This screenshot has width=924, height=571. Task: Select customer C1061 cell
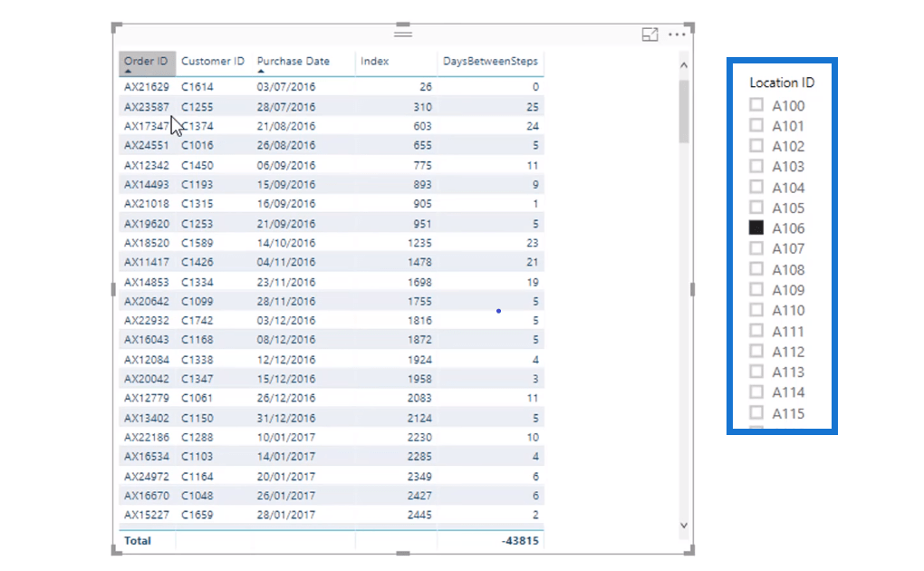point(197,398)
